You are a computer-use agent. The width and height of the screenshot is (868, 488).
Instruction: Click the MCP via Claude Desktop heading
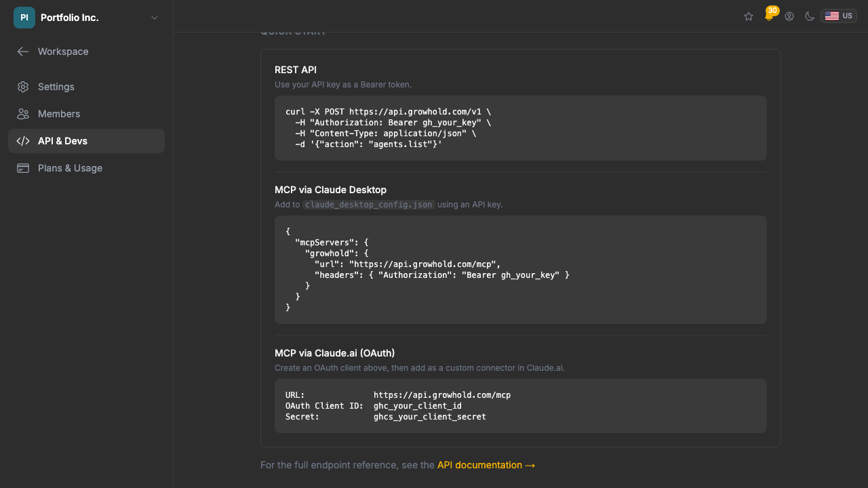pos(330,190)
